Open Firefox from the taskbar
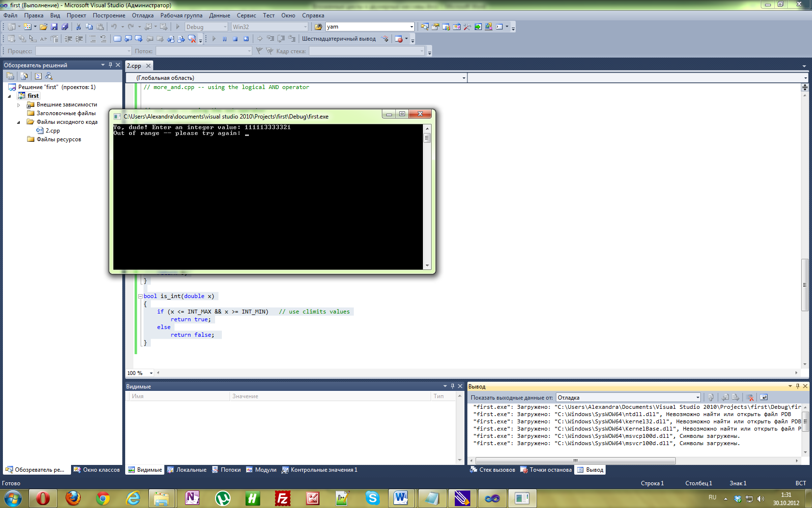The image size is (812, 508). (x=73, y=498)
